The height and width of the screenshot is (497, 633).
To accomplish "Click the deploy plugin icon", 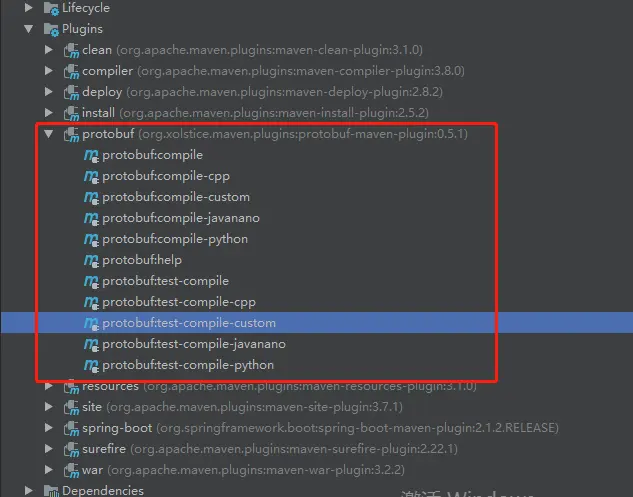I will coord(71,92).
